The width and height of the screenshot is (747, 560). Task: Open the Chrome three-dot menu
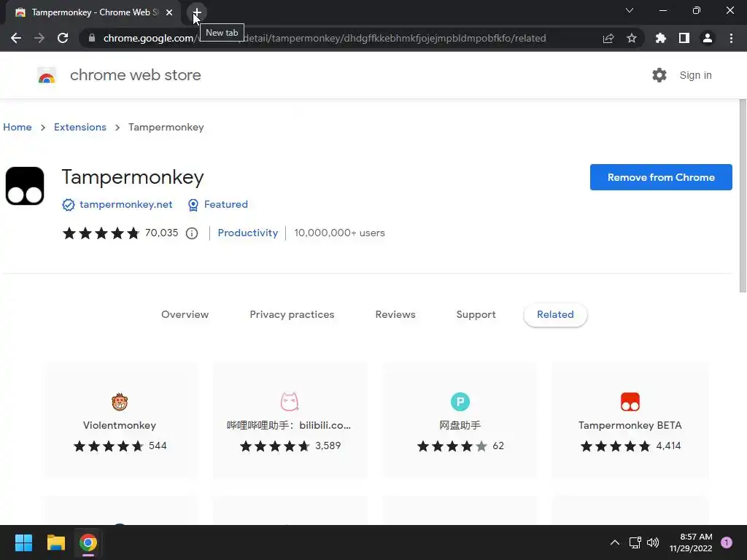(731, 38)
